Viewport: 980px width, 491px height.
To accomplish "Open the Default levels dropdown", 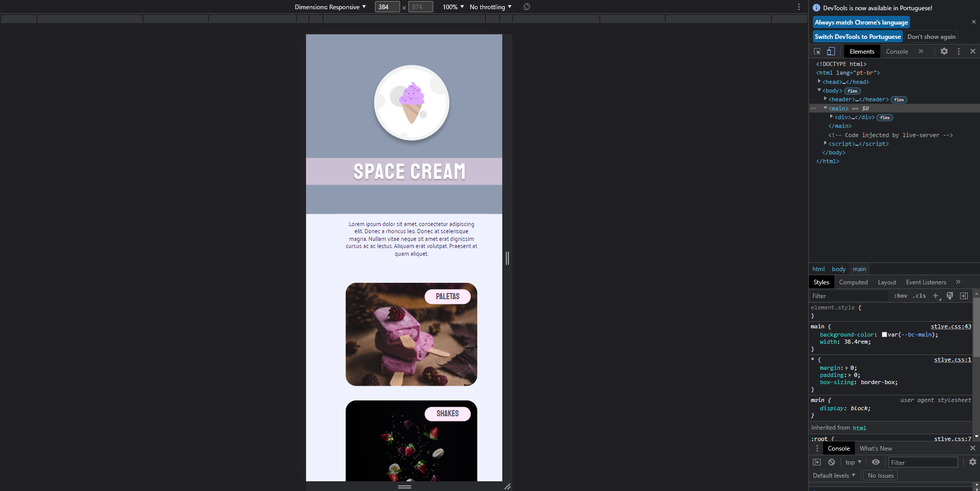I will pyautogui.click(x=834, y=476).
